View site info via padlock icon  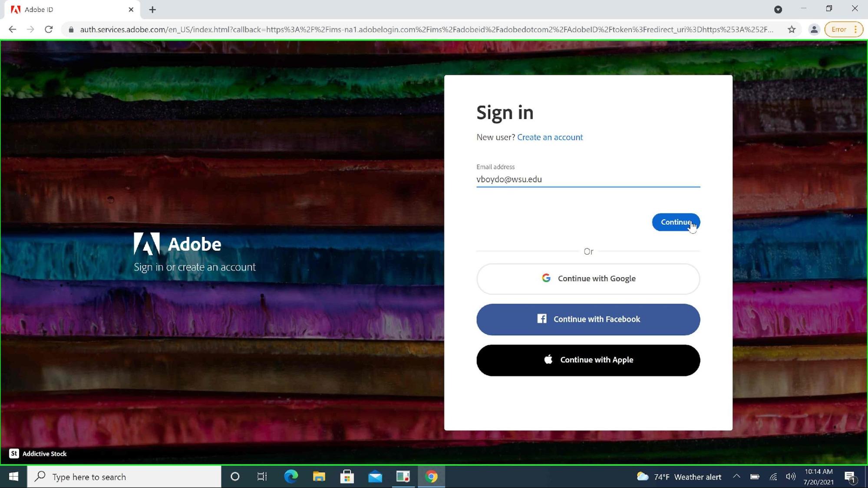71,29
